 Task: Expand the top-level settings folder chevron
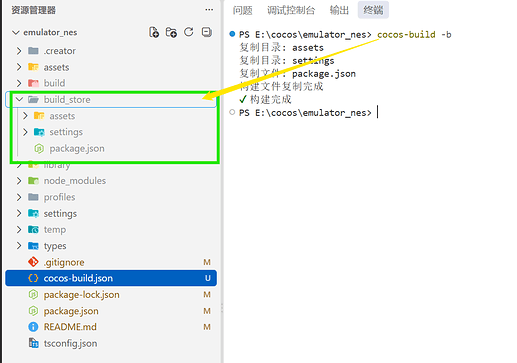tap(19, 213)
